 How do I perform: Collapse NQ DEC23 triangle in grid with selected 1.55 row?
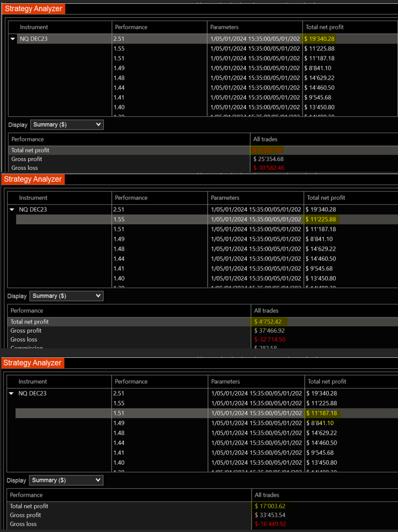point(12,210)
